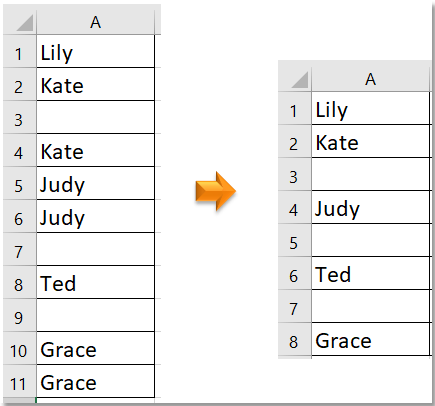Select the Grace cell in right sheet

(x=370, y=339)
